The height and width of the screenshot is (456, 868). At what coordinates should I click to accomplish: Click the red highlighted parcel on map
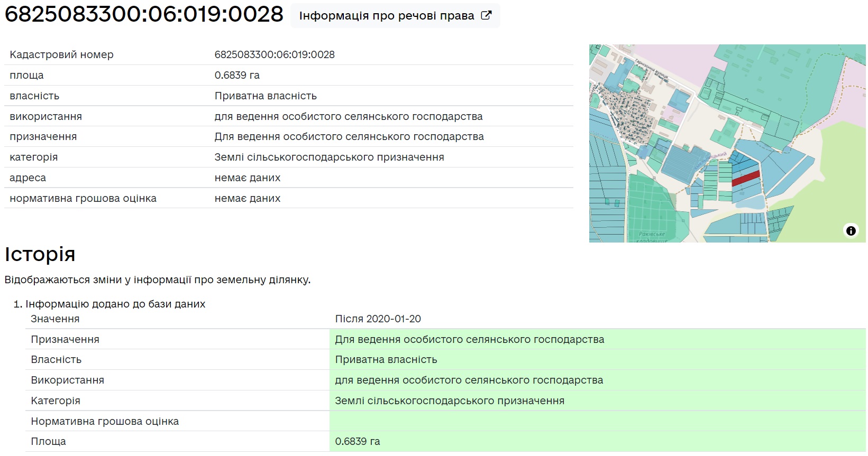click(745, 178)
